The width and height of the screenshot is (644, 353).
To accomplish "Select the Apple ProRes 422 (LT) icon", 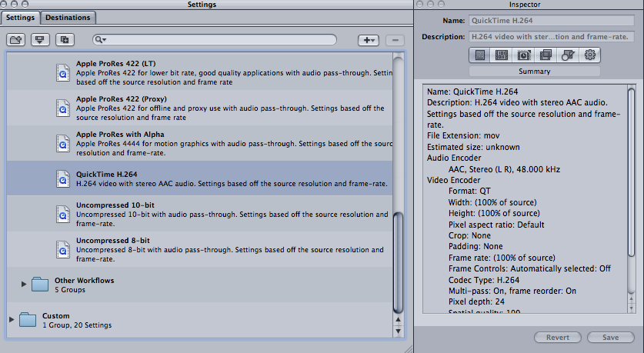I will (x=63, y=73).
